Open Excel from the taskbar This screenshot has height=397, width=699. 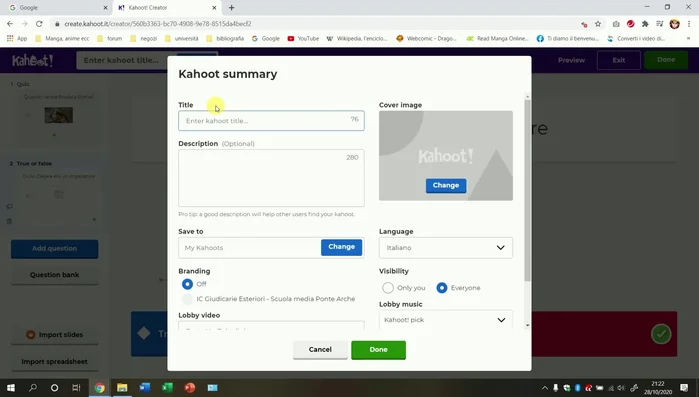point(167,388)
